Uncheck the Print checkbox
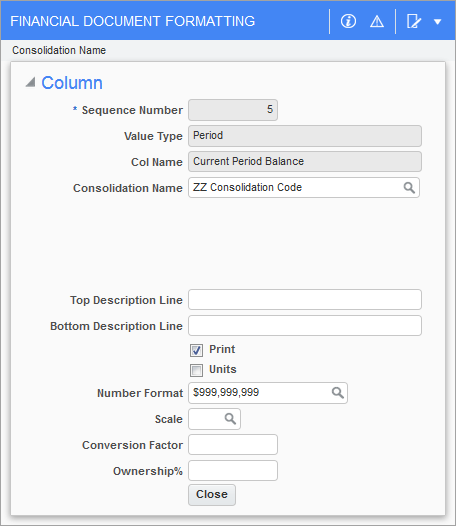This screenshot has height=526, width=456. (x=196, y=350)
